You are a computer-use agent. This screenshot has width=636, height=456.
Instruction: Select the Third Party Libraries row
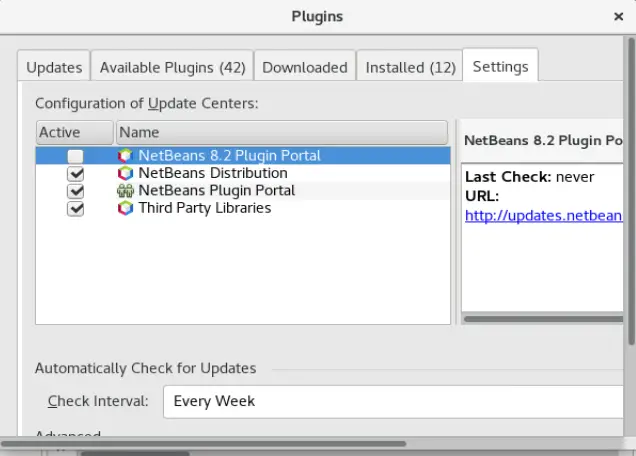click(243, 208)
